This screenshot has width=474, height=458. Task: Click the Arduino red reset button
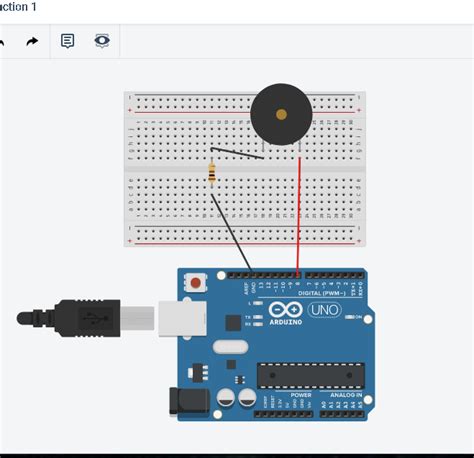pyautogui.click(x=195, y=283)
